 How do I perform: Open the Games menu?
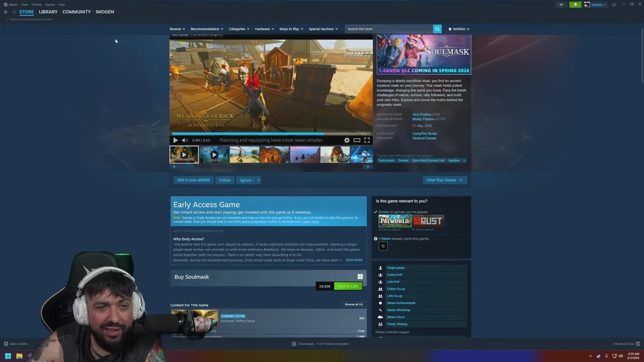(x=50, y=5)
